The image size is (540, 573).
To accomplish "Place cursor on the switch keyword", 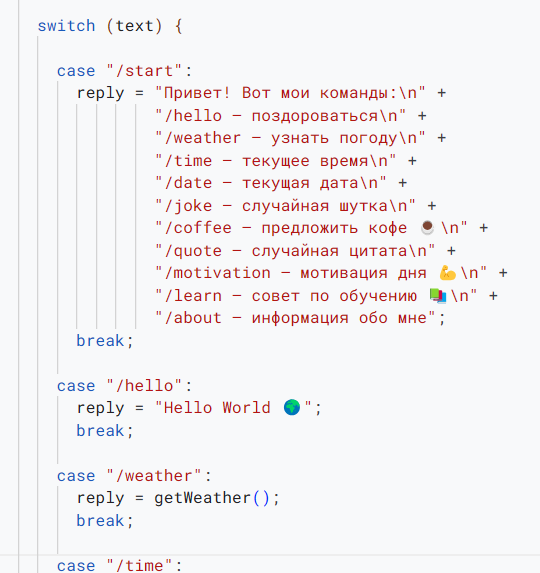I will click(x=66, y=26).
